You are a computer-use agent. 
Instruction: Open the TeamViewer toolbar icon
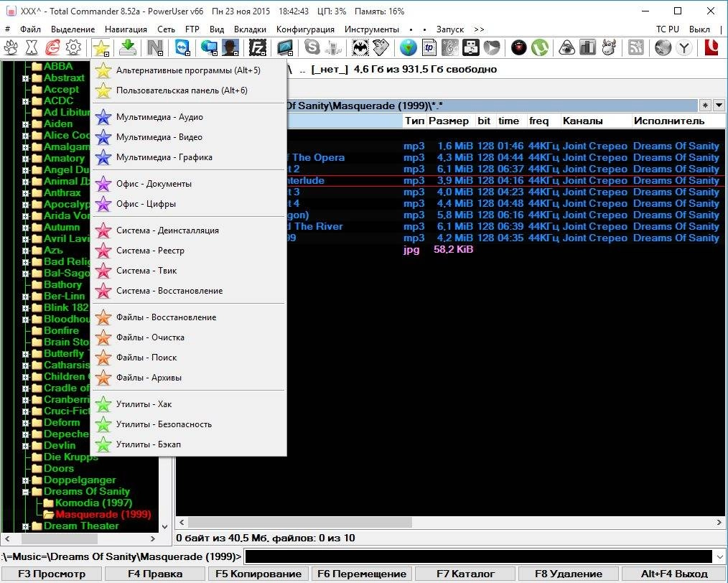click(182, 47)
